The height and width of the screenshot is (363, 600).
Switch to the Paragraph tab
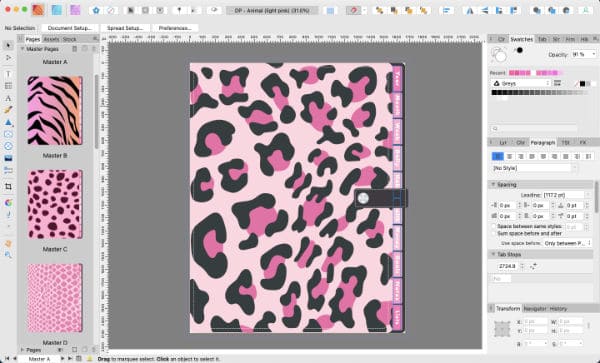click(x=543, y=142)
